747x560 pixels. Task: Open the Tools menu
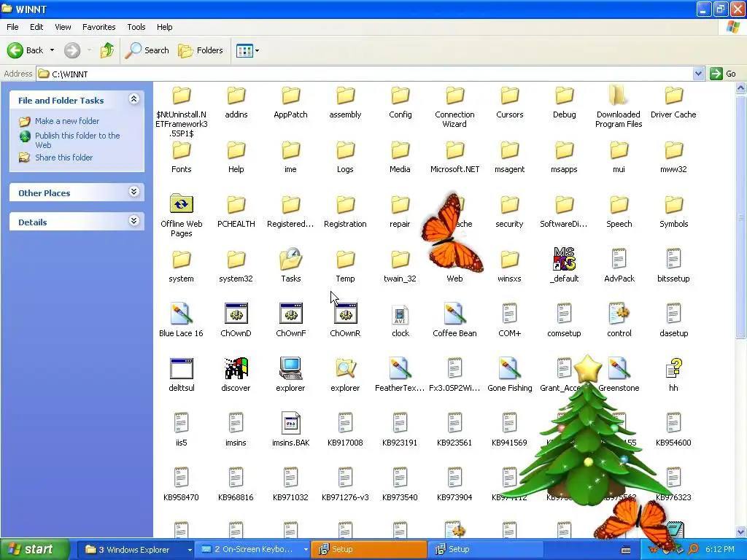tap(136, 27)
